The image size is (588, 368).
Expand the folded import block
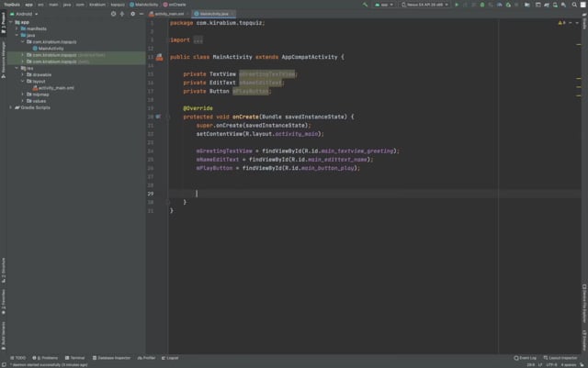tap(198, 40)
